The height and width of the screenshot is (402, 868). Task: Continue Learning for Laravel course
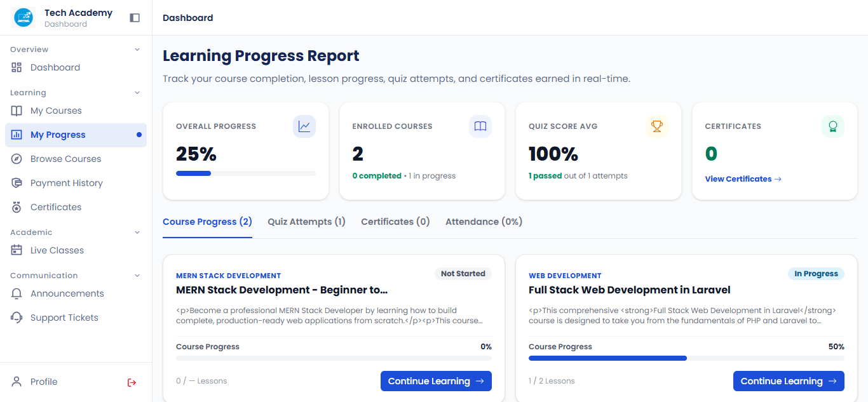click(x=789, y=381)
